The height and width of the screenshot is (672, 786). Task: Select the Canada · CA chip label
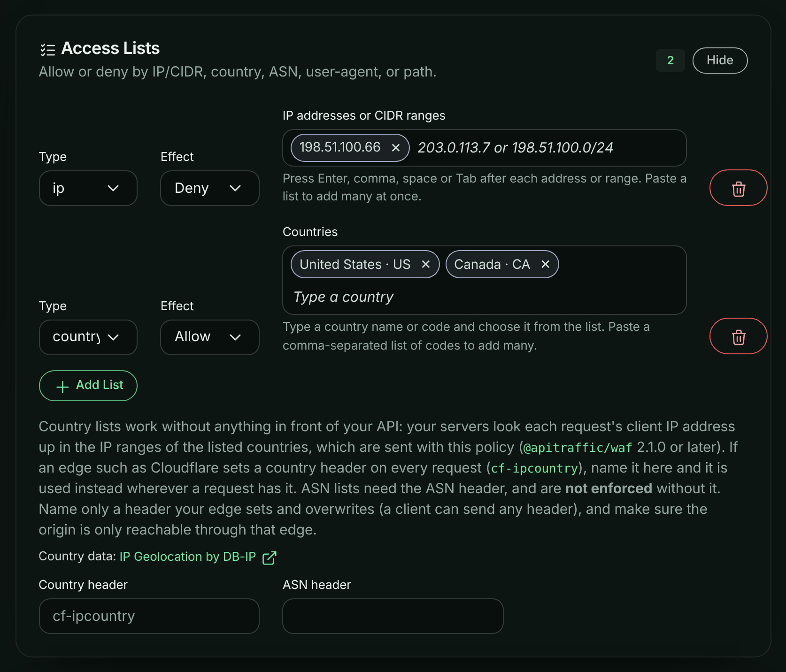click(492, 265)
